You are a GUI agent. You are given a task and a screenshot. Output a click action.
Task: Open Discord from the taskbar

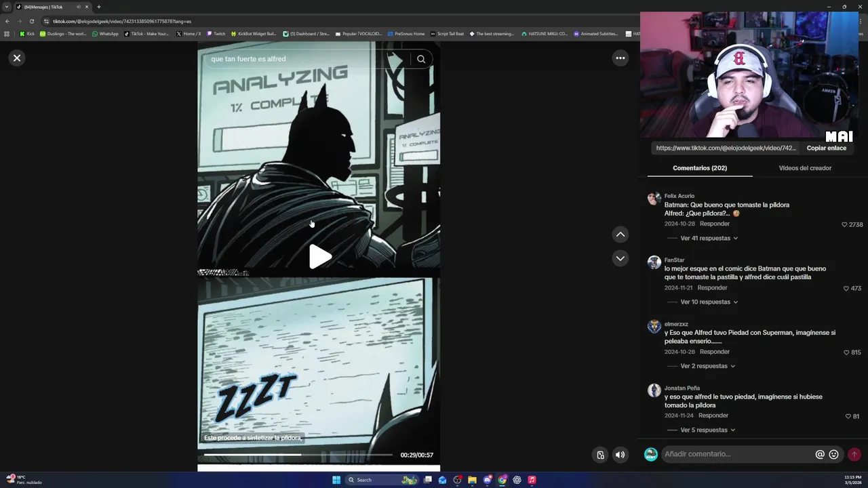(487, 480)
